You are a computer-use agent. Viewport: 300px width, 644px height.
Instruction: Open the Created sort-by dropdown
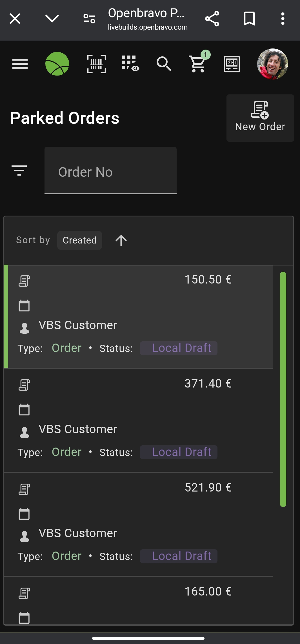tap(79, 240)
